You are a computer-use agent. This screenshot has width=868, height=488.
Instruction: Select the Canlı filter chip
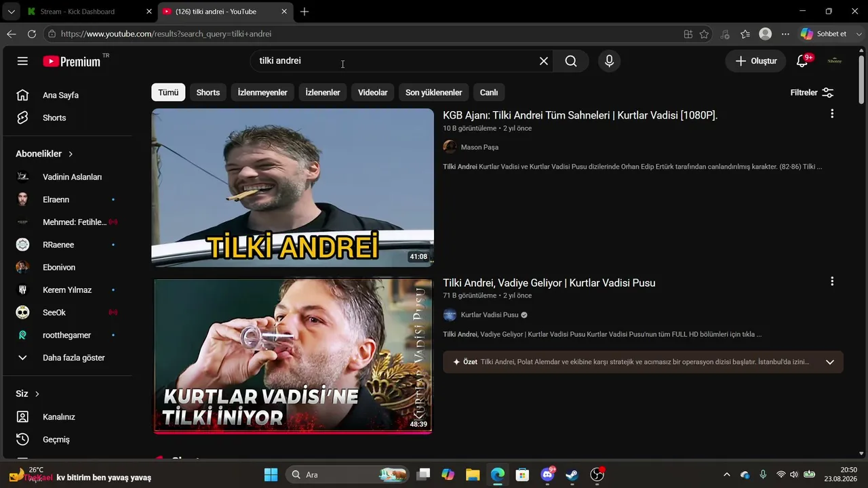tap(489, 93)
